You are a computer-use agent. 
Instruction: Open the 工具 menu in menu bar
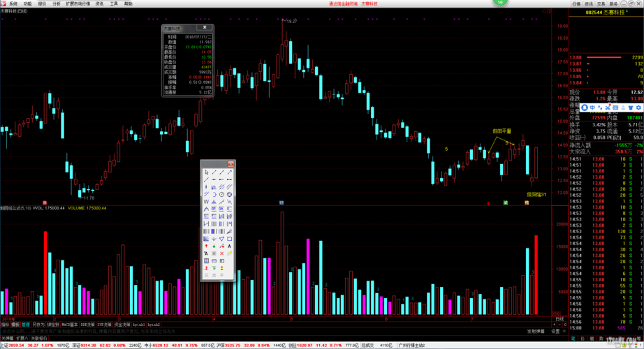point(114,3)
